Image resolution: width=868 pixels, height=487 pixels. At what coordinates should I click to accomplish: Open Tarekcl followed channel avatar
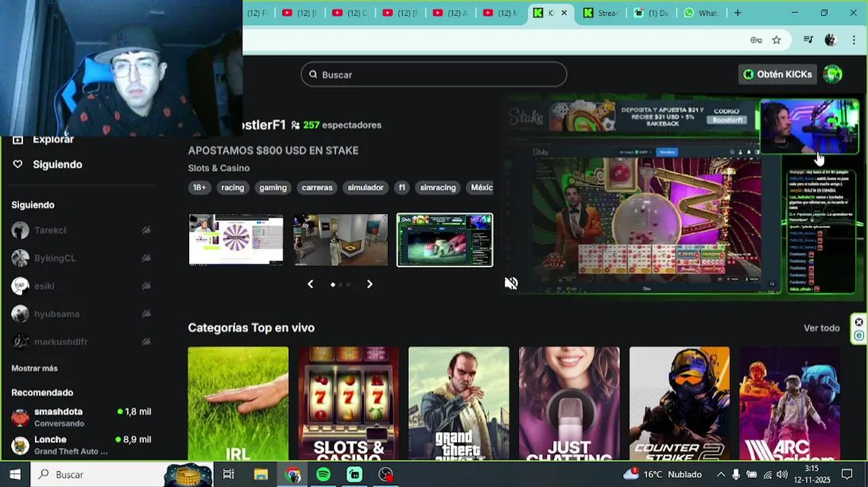pos(20,230)
